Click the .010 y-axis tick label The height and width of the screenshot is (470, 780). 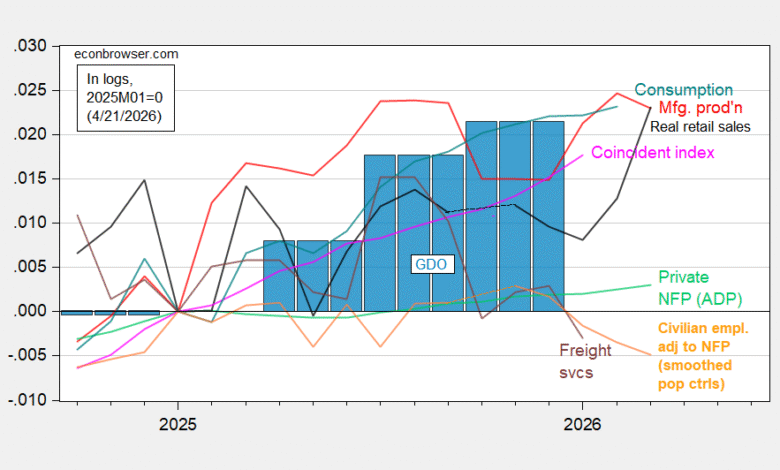click(38, 223)
